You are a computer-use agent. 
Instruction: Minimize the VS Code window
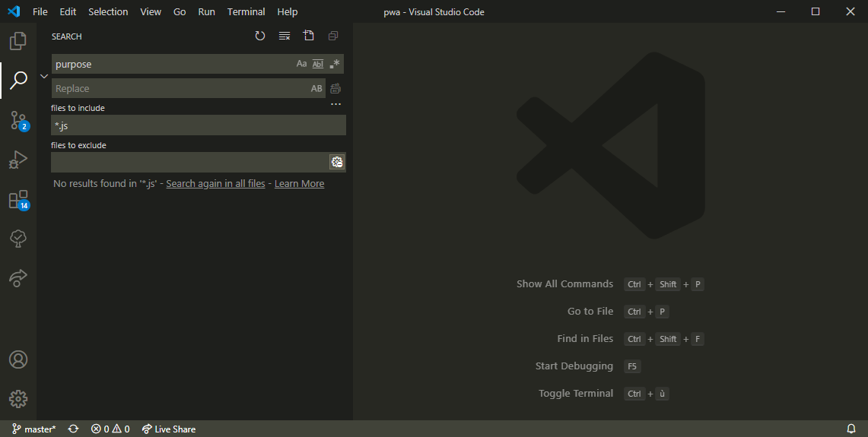(781, 11)
